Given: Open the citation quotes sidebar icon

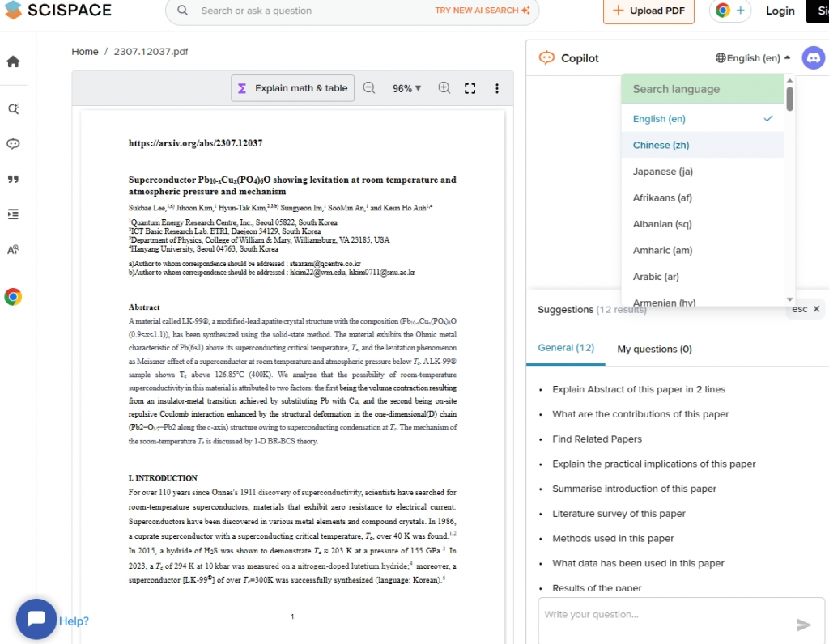Looking at the screenshot, I should (x=13, y=179).
